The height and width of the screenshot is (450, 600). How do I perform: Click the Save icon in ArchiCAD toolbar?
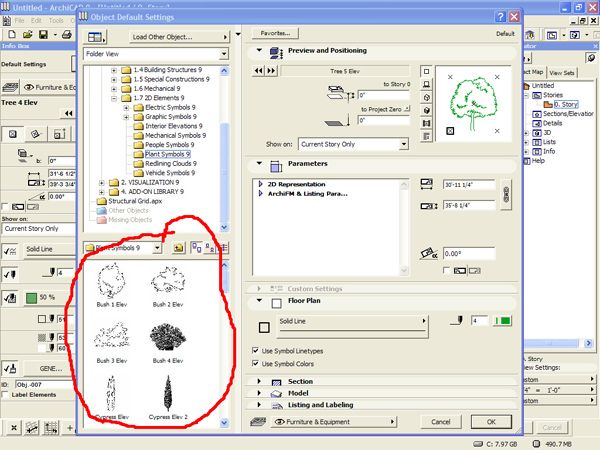[43, 34]
